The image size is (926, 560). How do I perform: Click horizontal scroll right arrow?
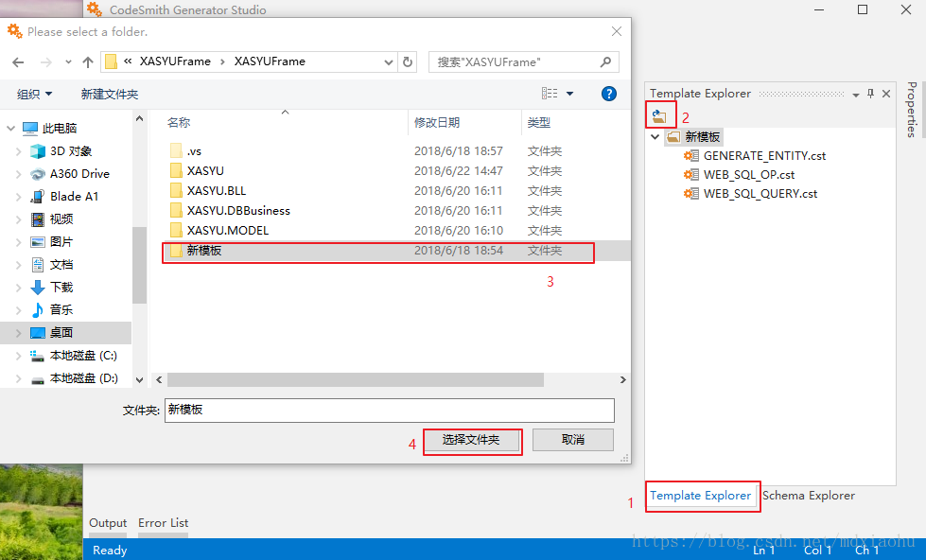click(622, 380)
